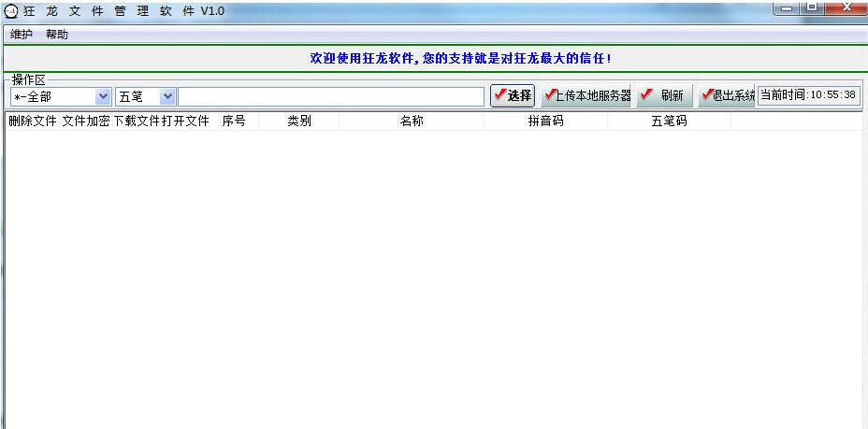Sort by the 类别 column header
The image size is (868, 429).
(x=299, y=122)
